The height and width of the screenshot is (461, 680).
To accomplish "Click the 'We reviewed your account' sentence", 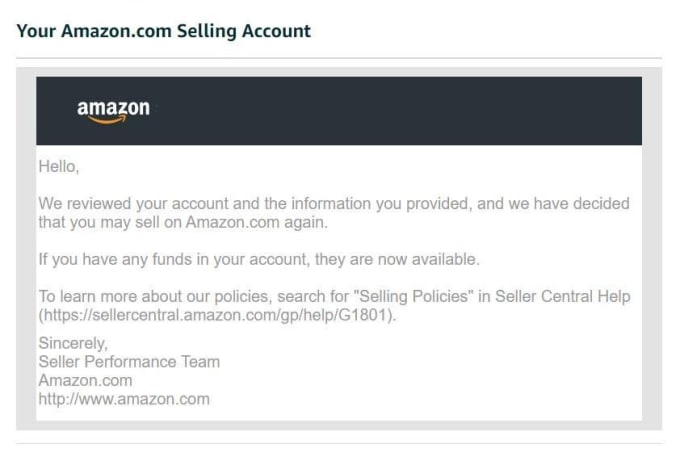I will coord(334,213).
